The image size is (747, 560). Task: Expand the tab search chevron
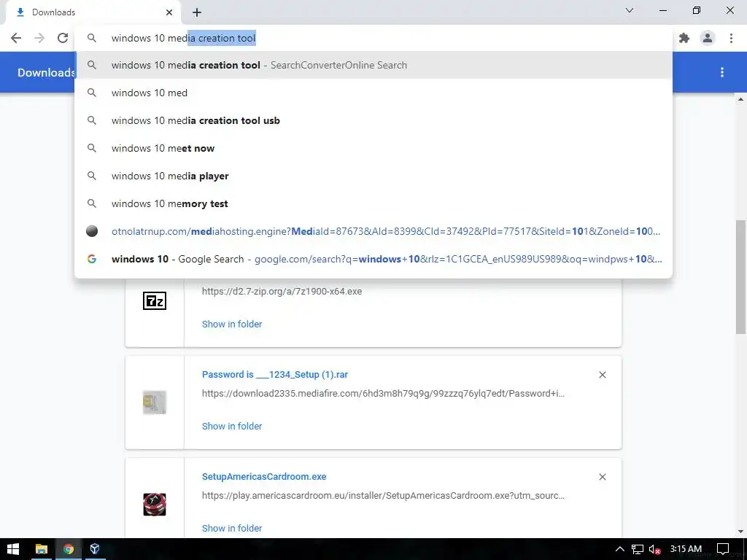[630, 10]
